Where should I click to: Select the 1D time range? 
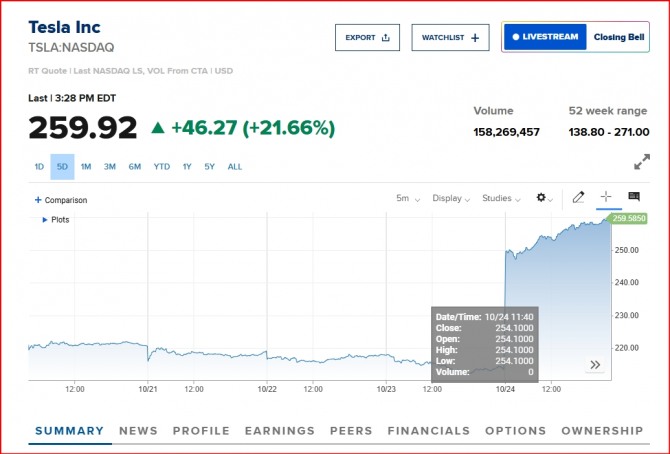point(39,167)
